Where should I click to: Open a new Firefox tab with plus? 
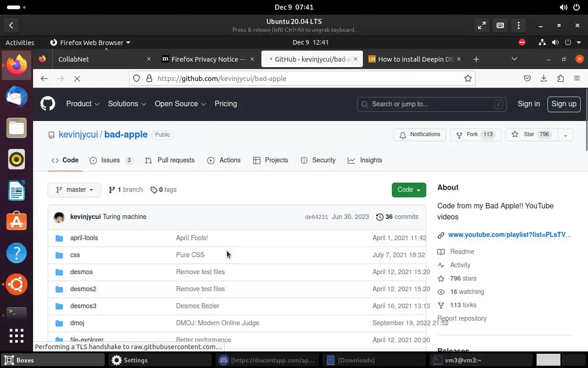click(x=476, y=59)
